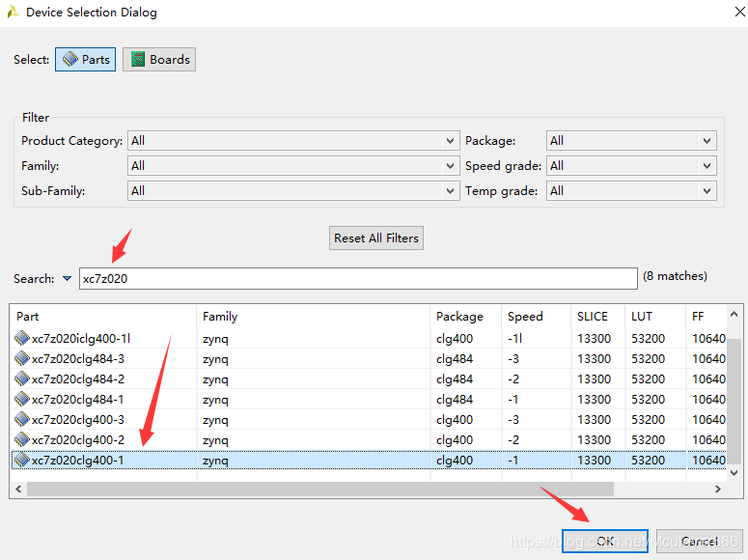The width and height of the screenshot is (748, 560).
Task: Click the -3 speed in xc7z020clg400-3 row
Action: click(513, 420)
